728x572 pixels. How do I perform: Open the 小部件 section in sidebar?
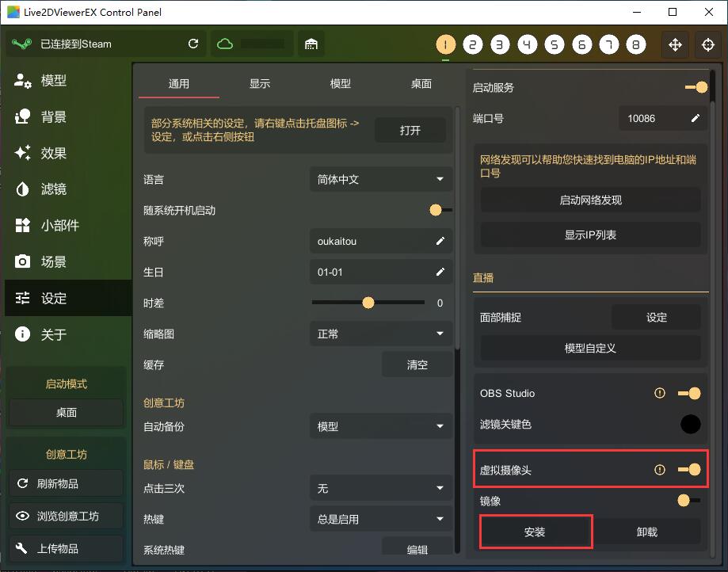68,225
